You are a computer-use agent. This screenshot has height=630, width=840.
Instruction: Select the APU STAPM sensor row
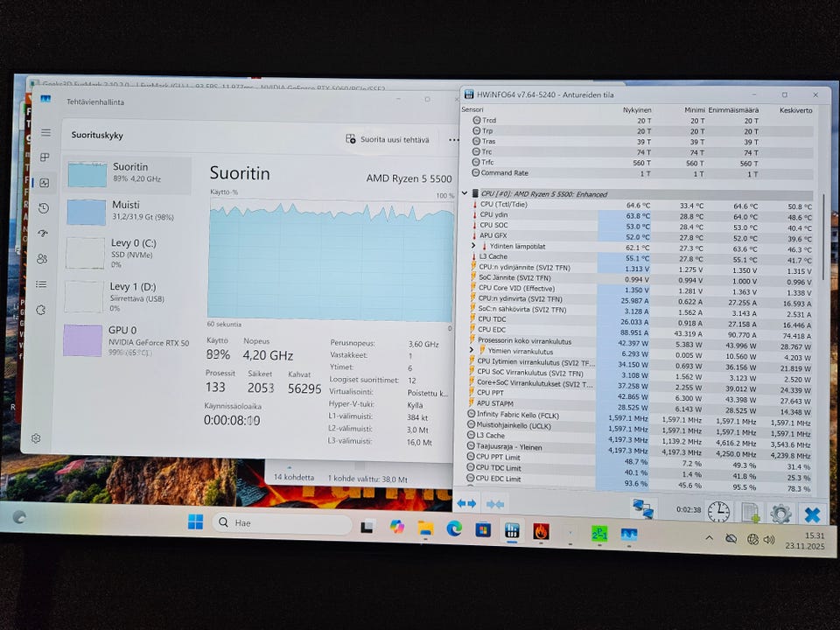(639, 405)
